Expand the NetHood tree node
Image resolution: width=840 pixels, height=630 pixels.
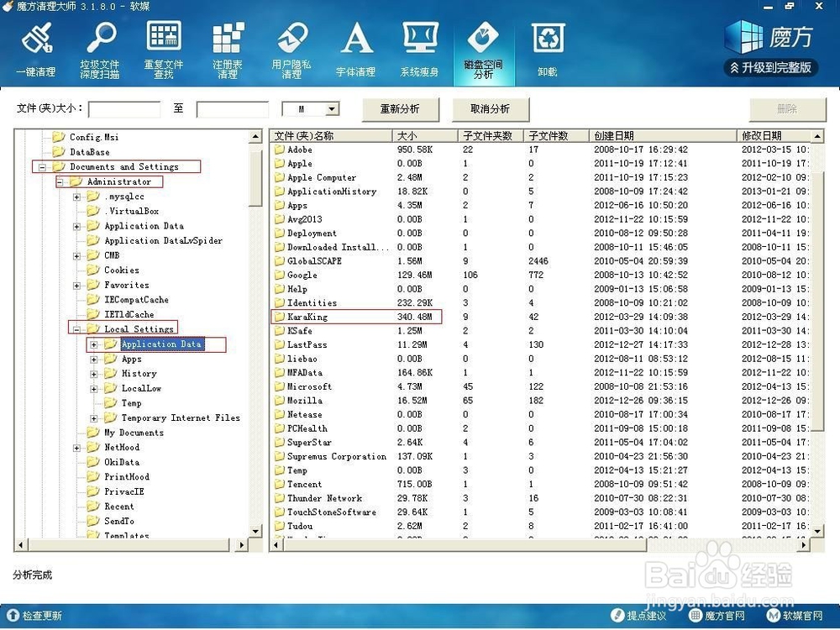tap(76, 448)
